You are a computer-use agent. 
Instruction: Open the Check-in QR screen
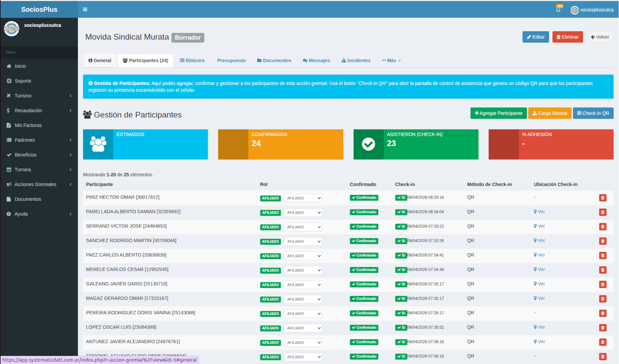click(593, 113)
